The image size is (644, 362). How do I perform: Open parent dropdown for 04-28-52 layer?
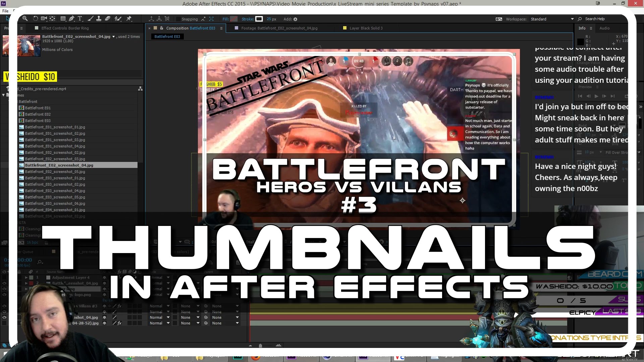tap(225, 323)
